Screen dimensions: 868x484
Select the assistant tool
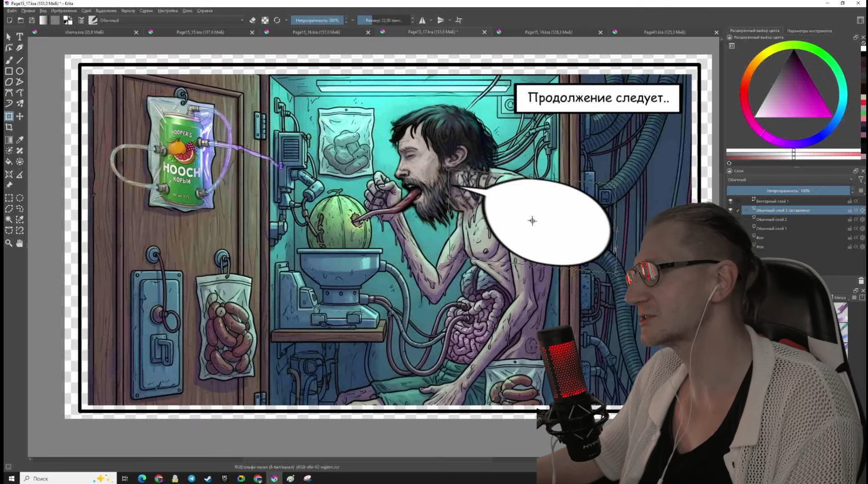8,174
